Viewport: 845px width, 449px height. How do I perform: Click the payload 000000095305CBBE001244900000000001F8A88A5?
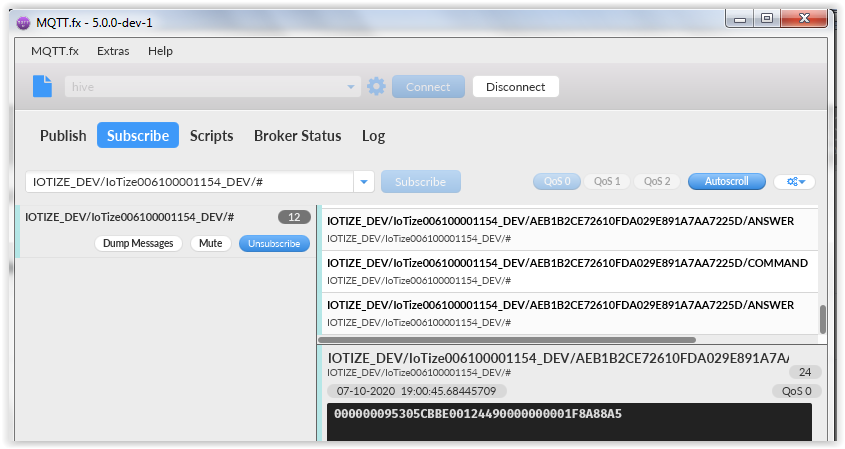[x=478, y=414]
